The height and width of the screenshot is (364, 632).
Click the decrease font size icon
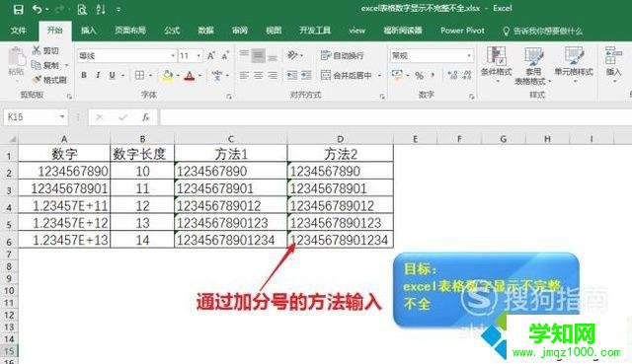coord(225,56)
